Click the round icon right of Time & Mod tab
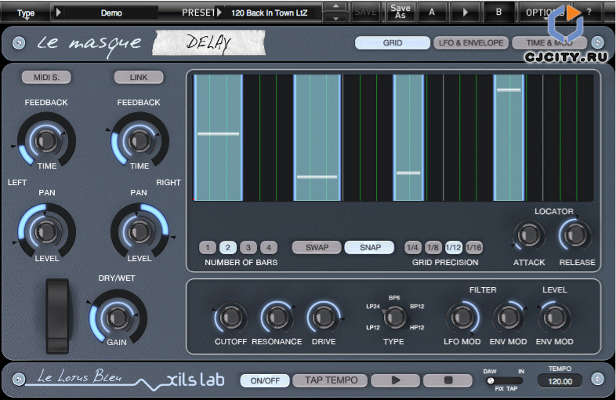Image resolution: width=616 pixels, height=400 pixels. 598,42
